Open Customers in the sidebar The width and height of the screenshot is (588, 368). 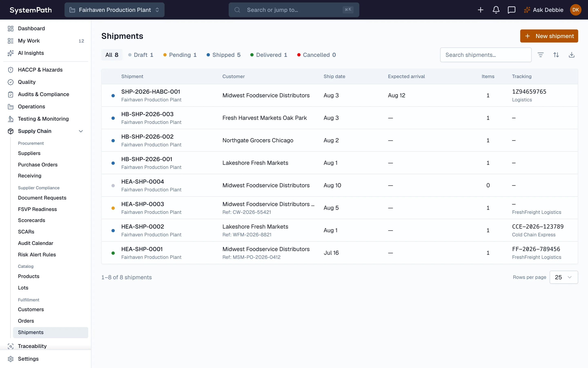(x=31, y=309)
